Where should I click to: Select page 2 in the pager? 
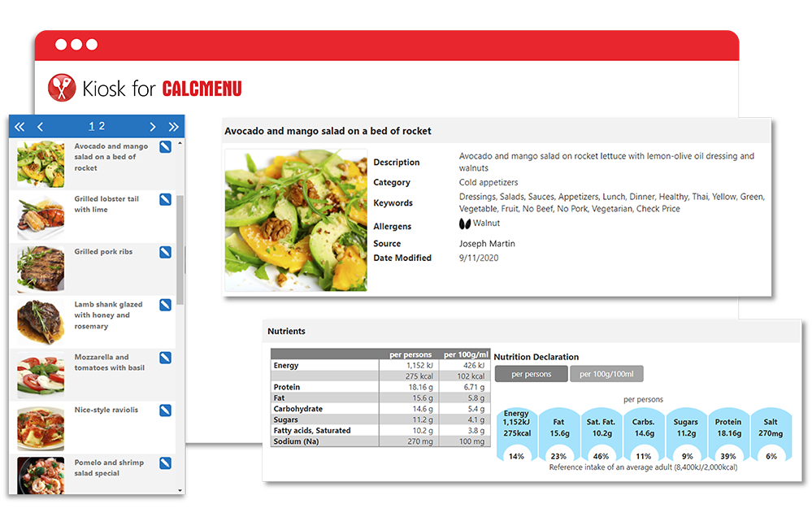click(102, 126)
